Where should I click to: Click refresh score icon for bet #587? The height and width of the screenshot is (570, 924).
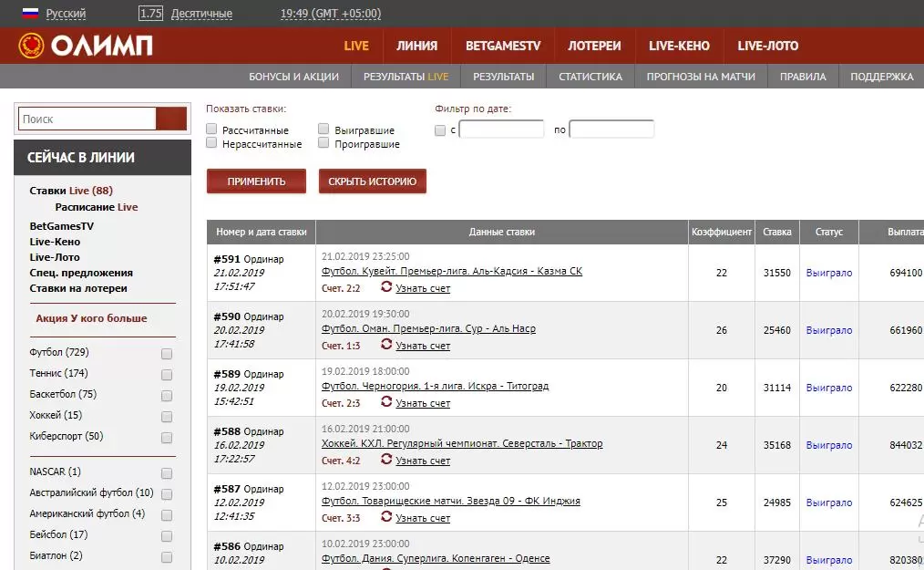tap(386, 517)
